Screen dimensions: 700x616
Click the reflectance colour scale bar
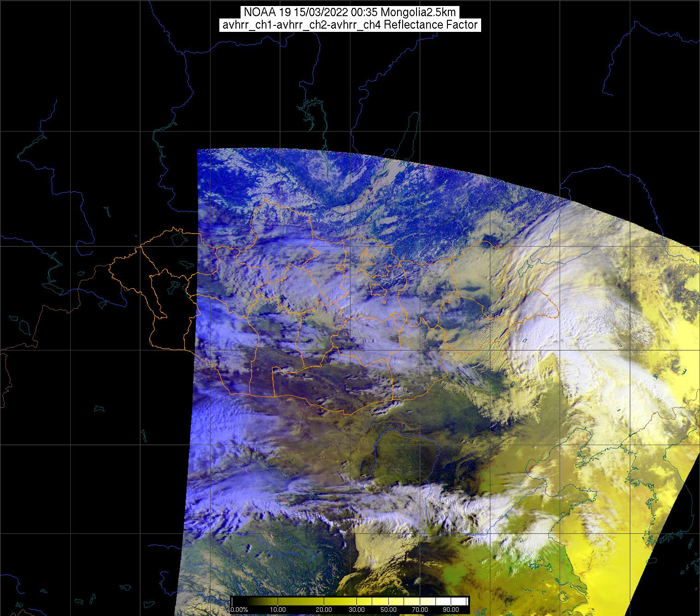click(x=350, y=601)
